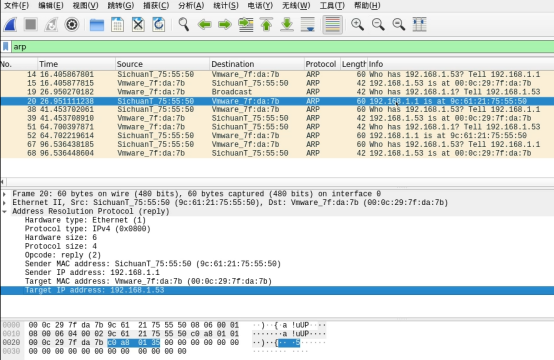Screen dimensions: 554x360
Task: Click hex bytes row 0010
Action: coord(134,334)
